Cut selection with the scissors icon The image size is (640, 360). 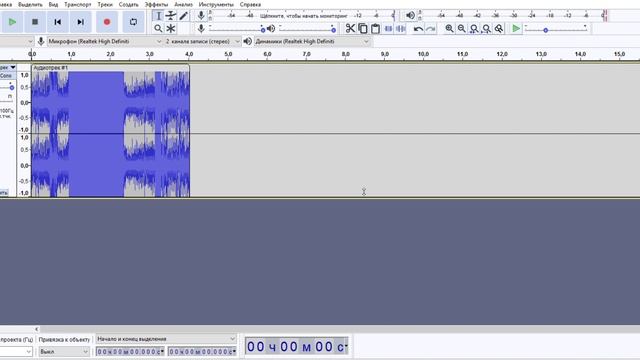pos(350,29)
